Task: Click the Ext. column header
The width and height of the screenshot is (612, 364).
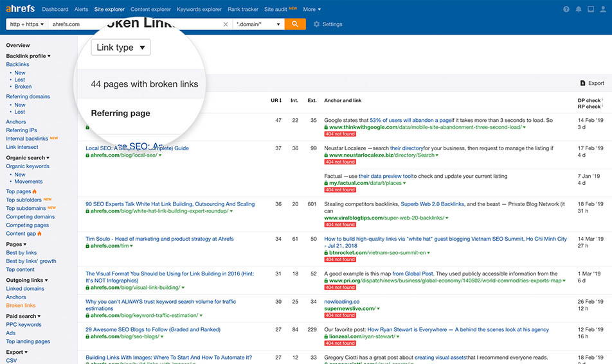Action: click(312, 100)
